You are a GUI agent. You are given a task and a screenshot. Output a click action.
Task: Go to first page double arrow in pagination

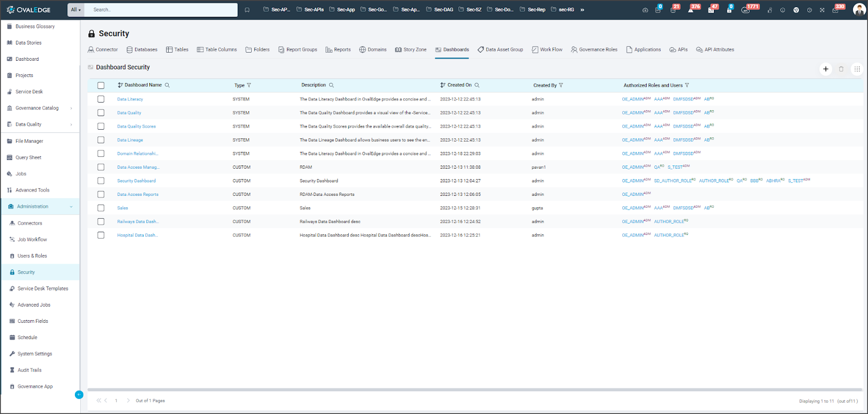tap(99, 400)
